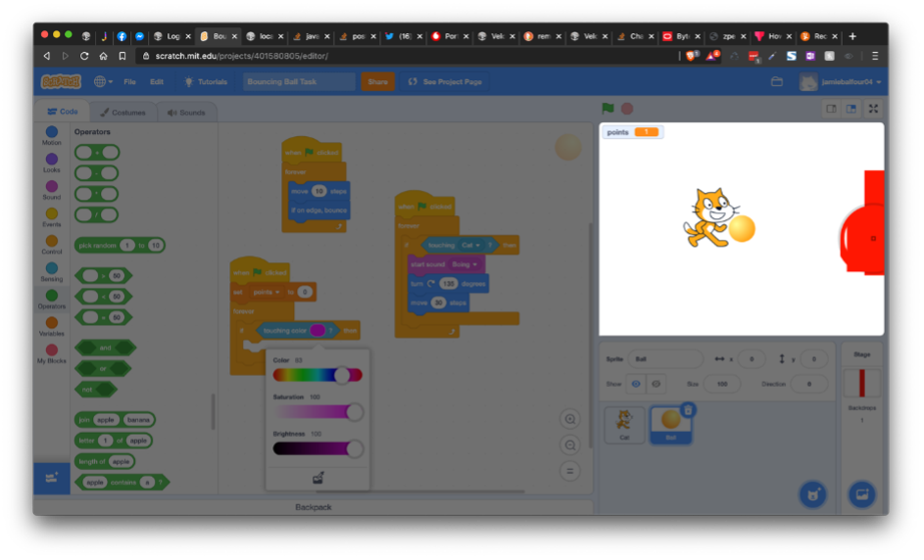Click the orange Share button
924x560 pixels.
(x=377, y=82)
